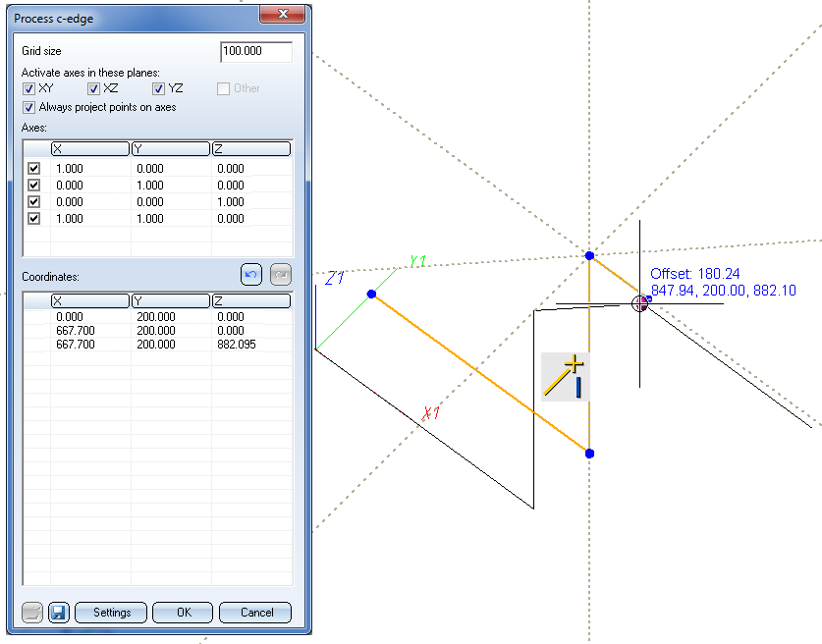Uncheck the XZ plane checkbox
Screen dimensions: 822x644
94,88
